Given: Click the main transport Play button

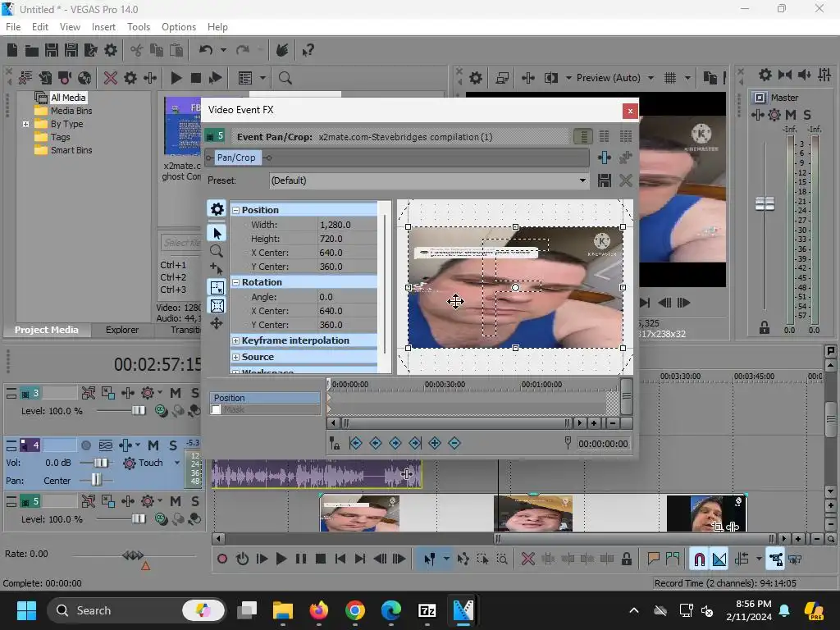Looking at the screenshot, I should [x=281, y=559].
